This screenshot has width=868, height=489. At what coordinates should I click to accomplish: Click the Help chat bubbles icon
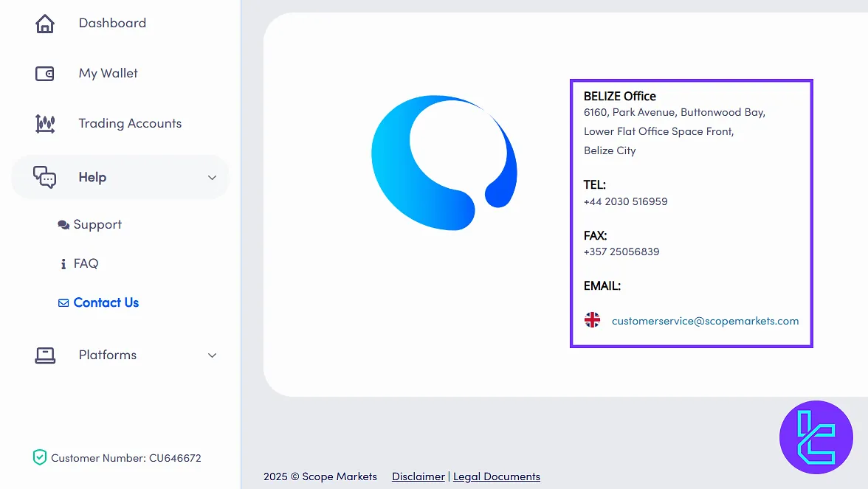point(45,177)
